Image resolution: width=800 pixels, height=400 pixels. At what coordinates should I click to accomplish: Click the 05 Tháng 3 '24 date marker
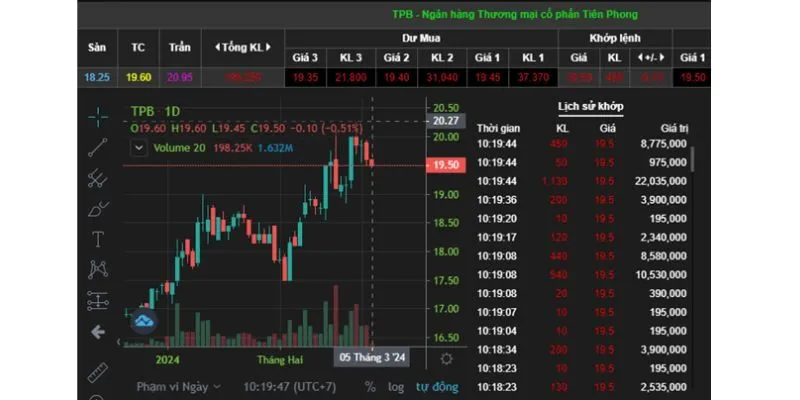point(372,358)
